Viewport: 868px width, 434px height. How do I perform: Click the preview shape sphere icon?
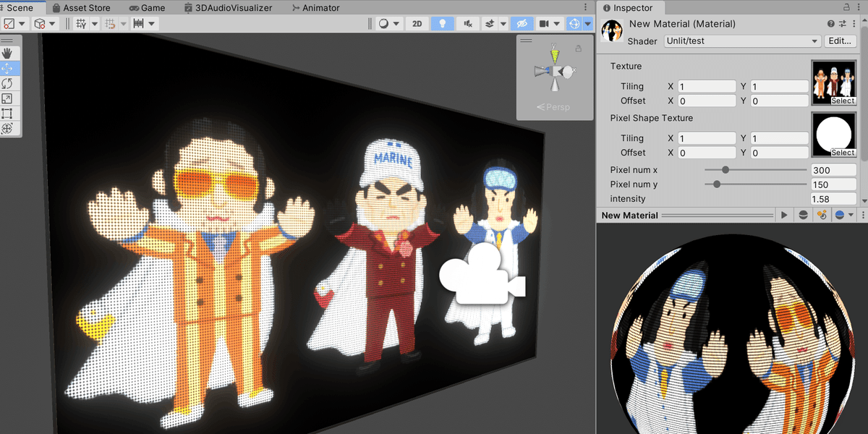point(803,215)
